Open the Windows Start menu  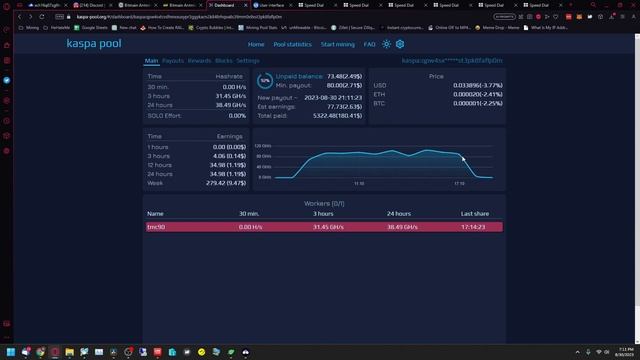(11, 352)
